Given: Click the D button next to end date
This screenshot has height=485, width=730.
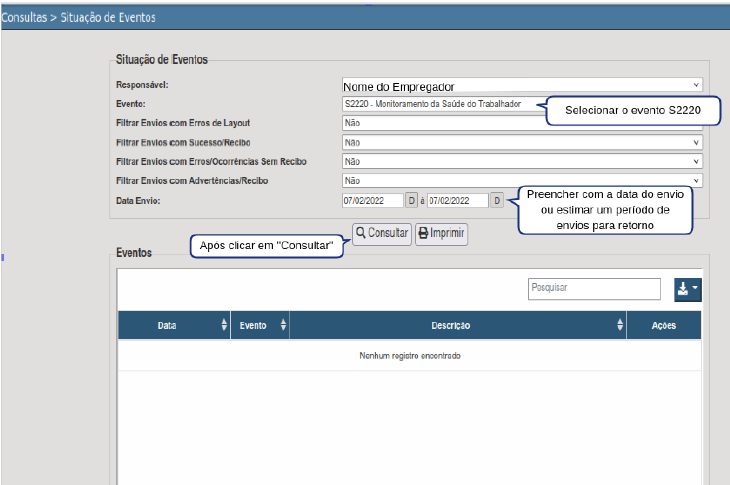Looking at the screenshot, I should tap(497, 201).
